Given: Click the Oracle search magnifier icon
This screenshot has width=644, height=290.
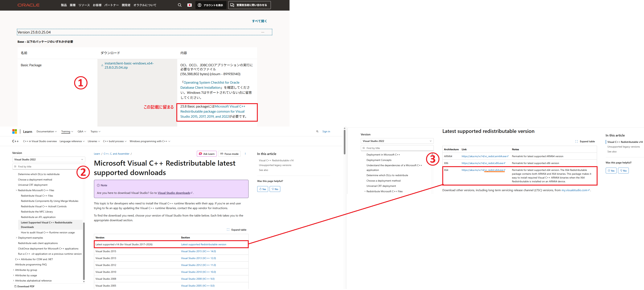Looking at the screenshot, I should click(x=179, y=5).
